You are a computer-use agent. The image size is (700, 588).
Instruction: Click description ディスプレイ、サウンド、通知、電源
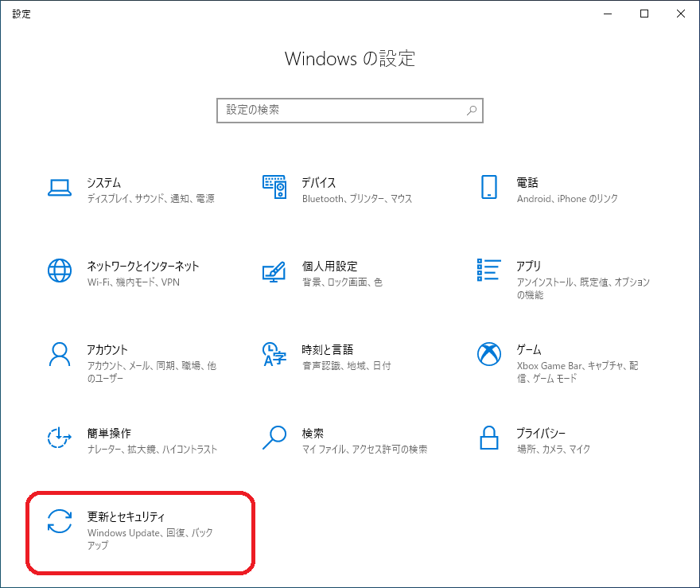pos(151,199)
